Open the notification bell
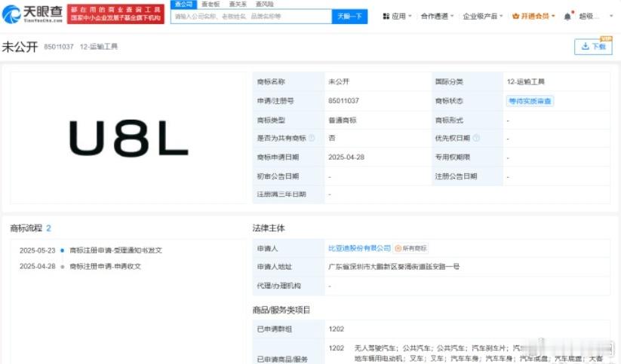This screenshot has width=621, height=364. 567,17
